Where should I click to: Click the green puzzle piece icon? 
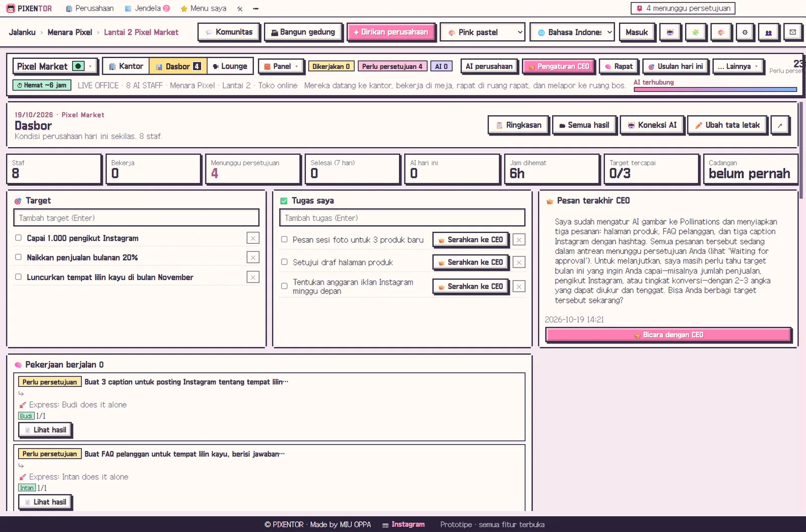[x=695, y=32]
